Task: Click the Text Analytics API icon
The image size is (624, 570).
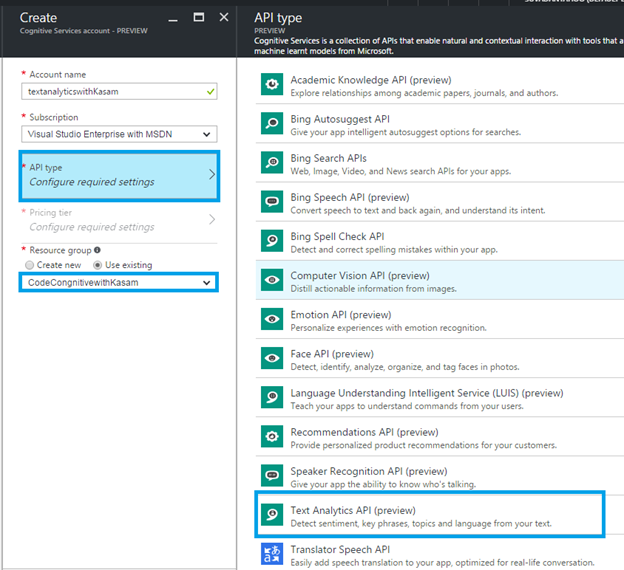Action: pos(271,514)
